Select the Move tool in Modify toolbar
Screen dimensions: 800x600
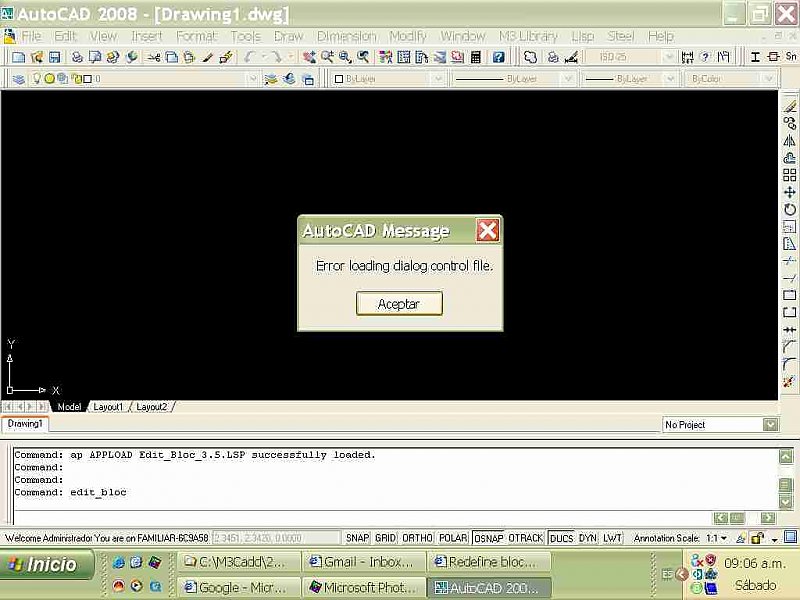789,192
